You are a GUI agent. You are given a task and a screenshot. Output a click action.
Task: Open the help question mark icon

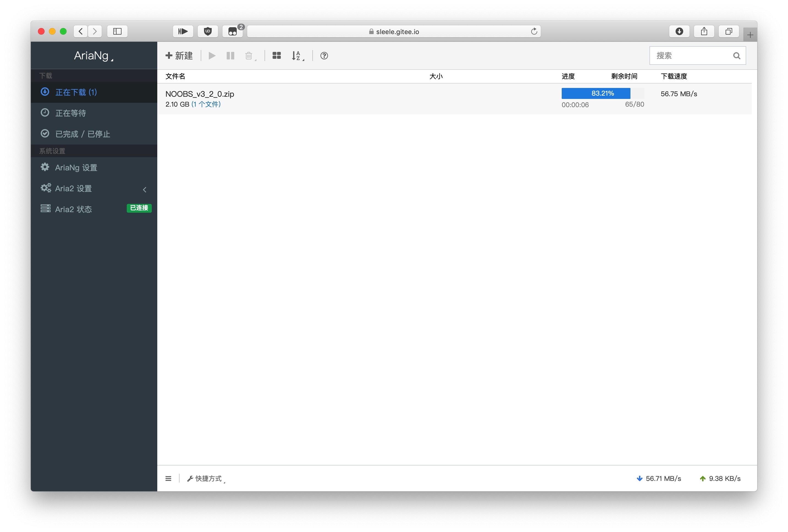[x=324, y=56]
